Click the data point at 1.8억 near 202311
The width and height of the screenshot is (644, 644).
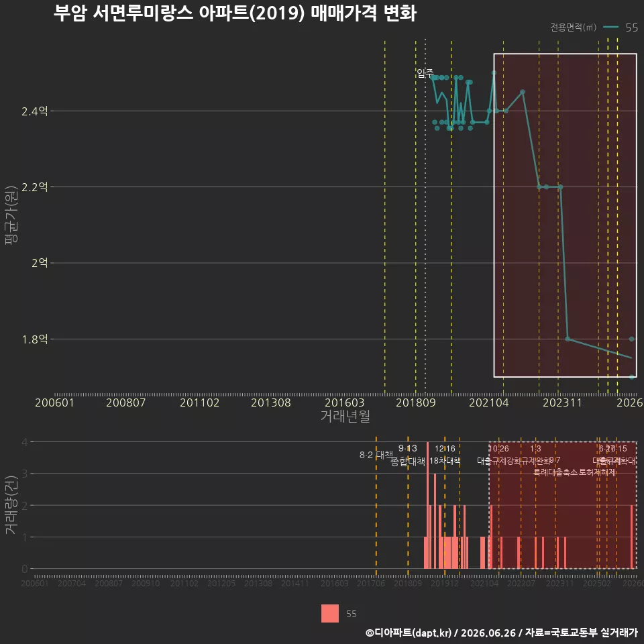568,339
